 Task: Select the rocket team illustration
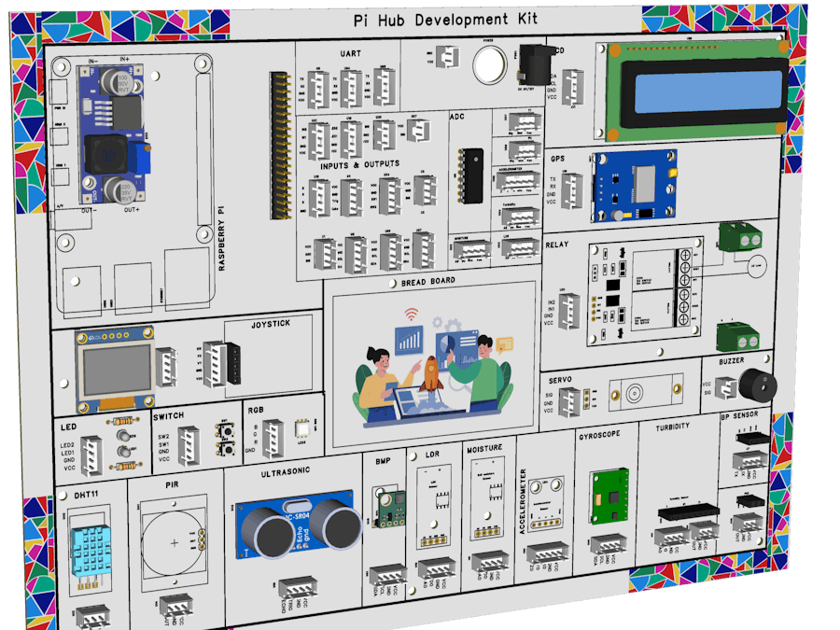point(433,368)
